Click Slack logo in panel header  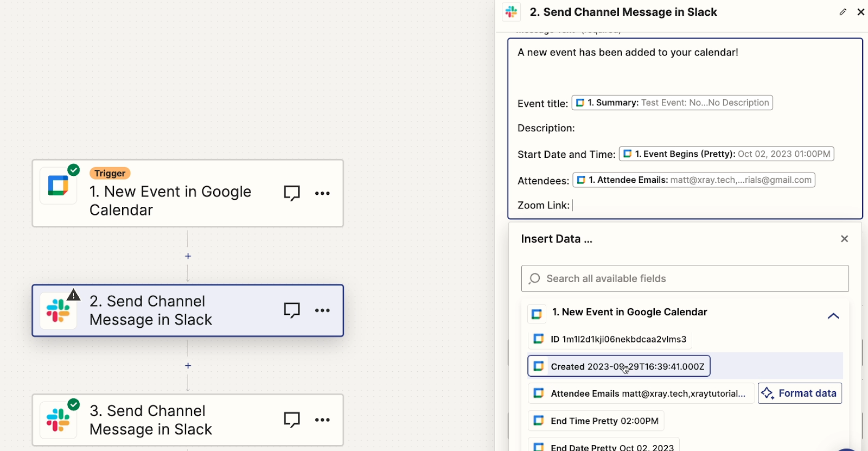point(511,12)
